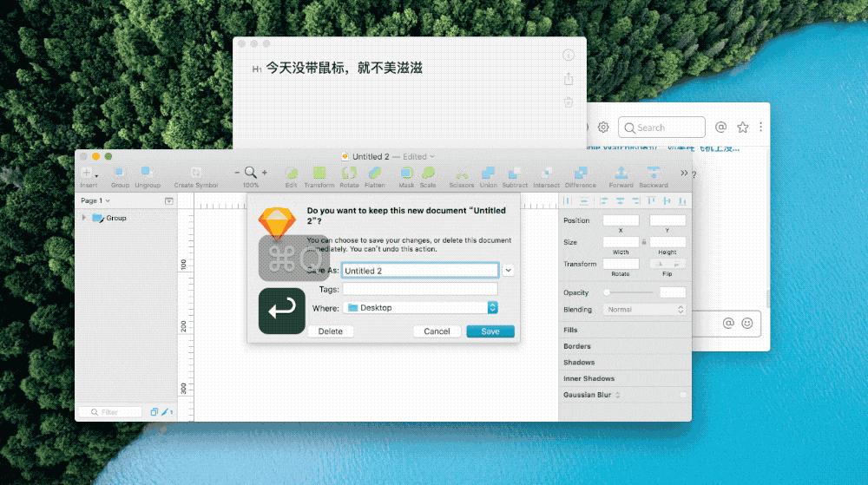The image size is (868, 485).
Task: Click the Cancel button
Action: point(437,331)
